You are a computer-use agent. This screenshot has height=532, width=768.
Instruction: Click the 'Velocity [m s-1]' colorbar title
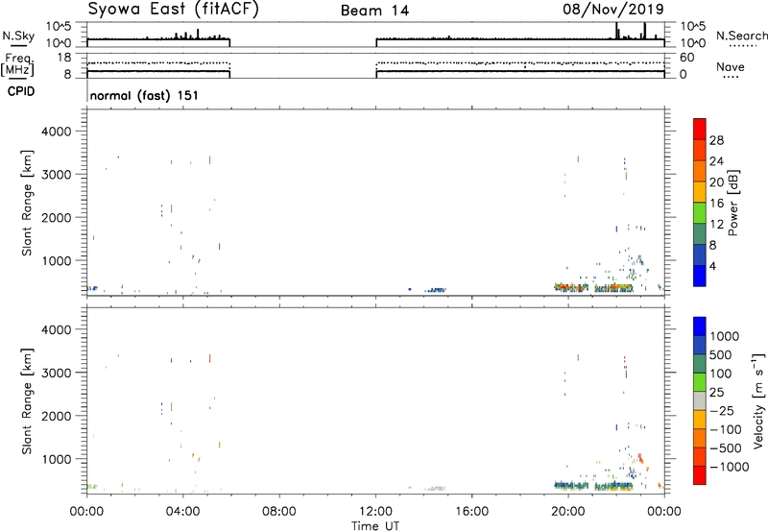[759, 400]
